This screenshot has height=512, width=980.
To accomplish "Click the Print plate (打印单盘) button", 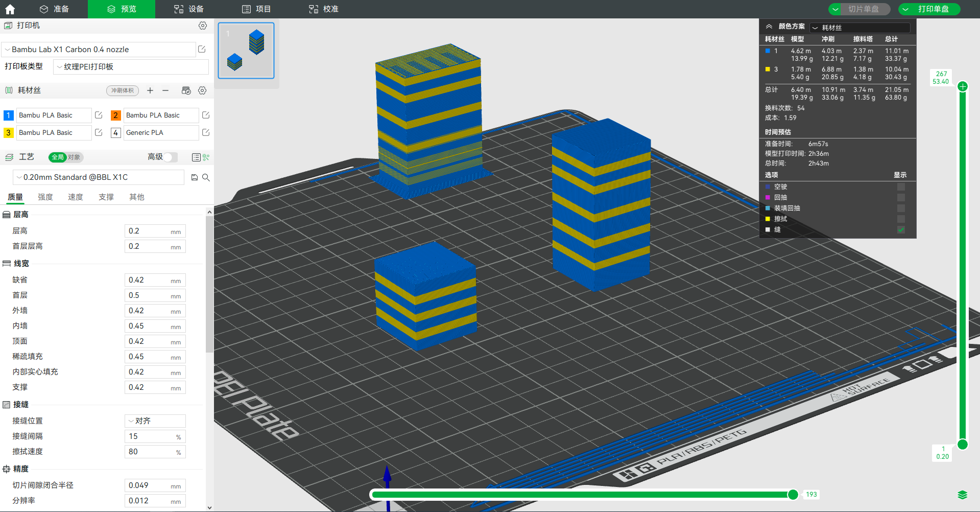I will [934, 9].
